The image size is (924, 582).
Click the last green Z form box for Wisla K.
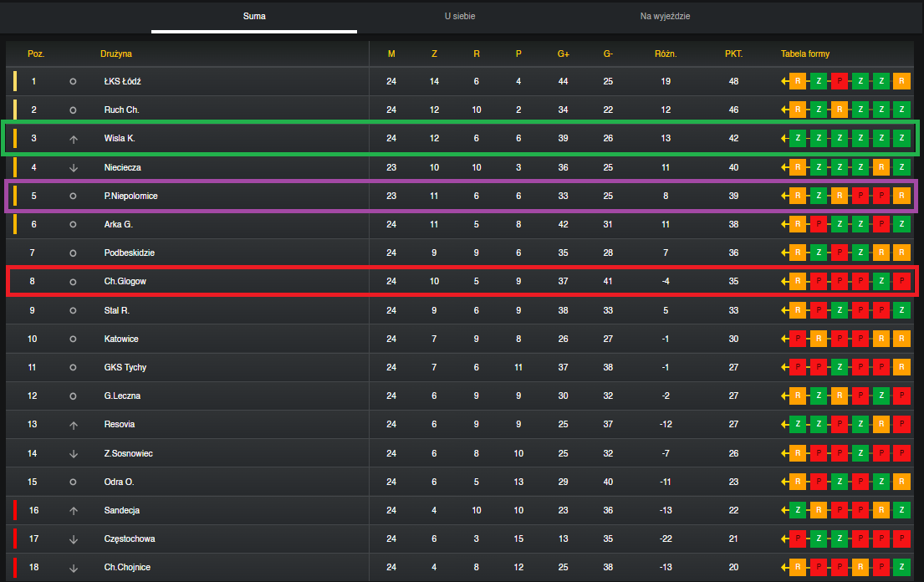pyautogui.click(x=901, y=139)
